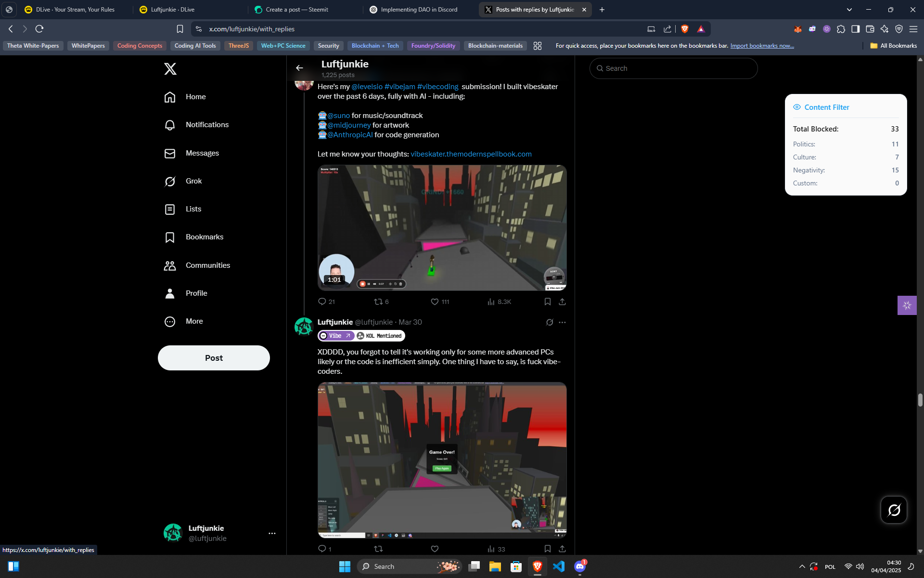Visit vibeskater.themodernspellbook.com link
This screenshot has height=578, width=924.
tap(471, 154)
